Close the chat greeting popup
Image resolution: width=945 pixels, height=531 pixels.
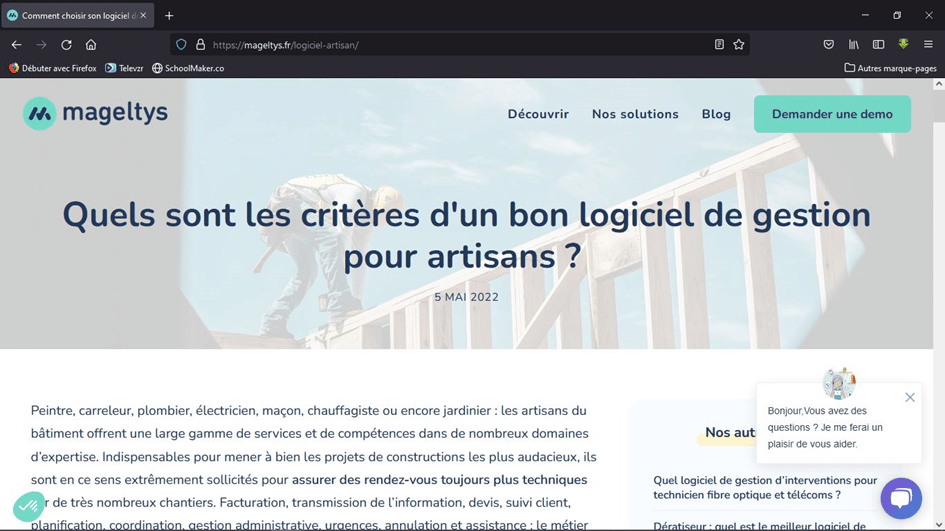tap(910, 397)
